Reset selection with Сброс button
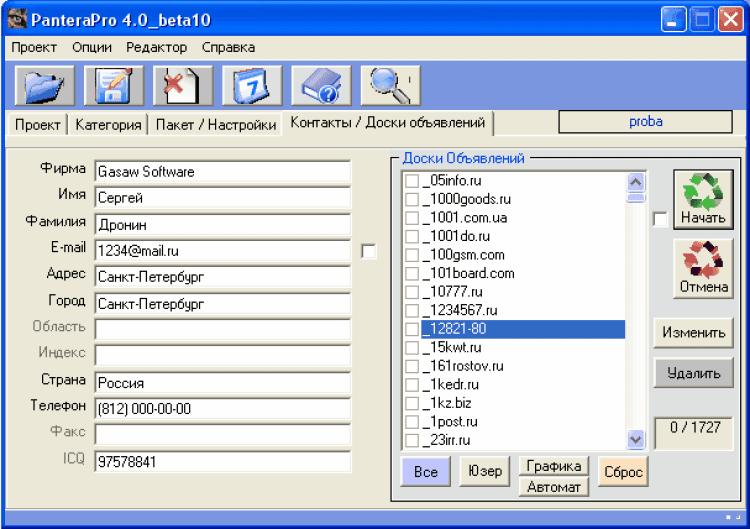This screenshot has height=529, width=750. [x=623, y=472]
